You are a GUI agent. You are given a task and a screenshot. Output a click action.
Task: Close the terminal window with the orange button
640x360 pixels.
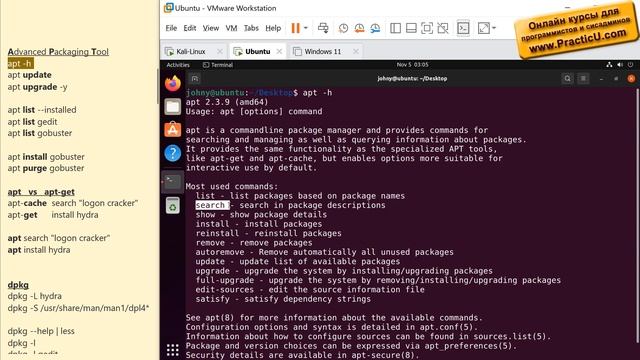631,78
